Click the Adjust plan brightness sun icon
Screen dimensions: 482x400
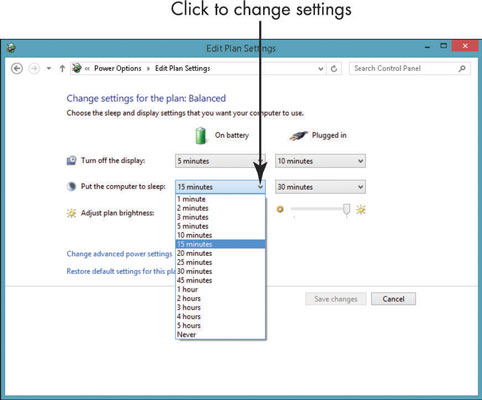coord(71,213)
